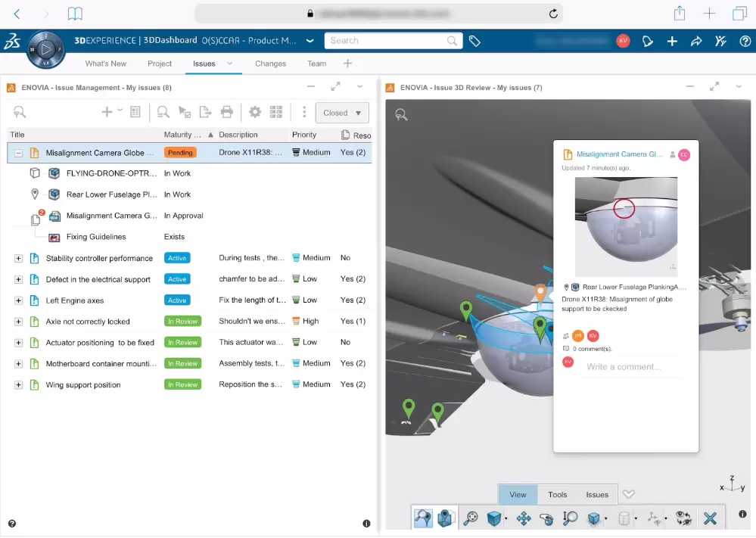
Task: Open the Misalignment Camera Gl... issue title link
Action: point(619,154)
